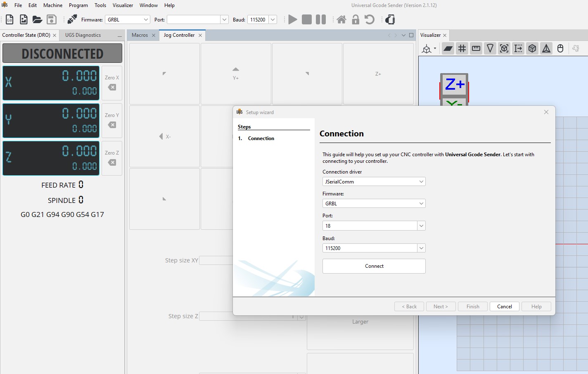The image size is (588, 374).
Task: Toggle the grid hash icon in Visualizer
Action: 462,49
